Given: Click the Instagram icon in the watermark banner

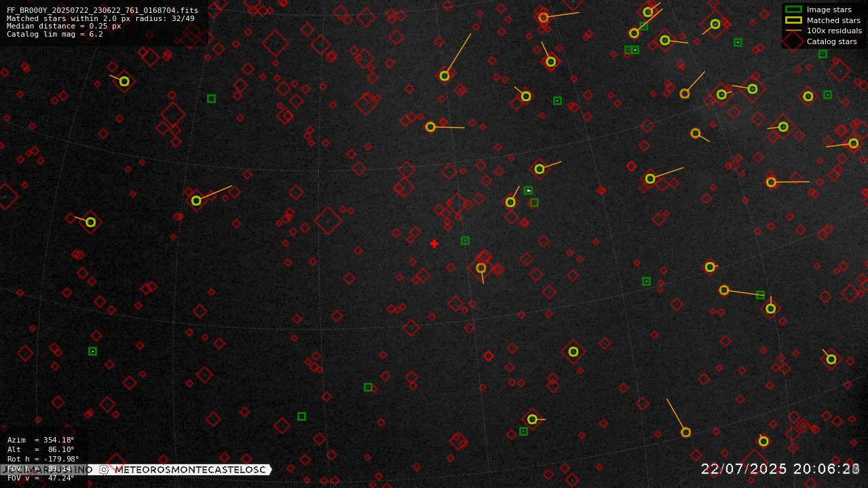Looking at the screenshot, I should [x=104, y=470].
